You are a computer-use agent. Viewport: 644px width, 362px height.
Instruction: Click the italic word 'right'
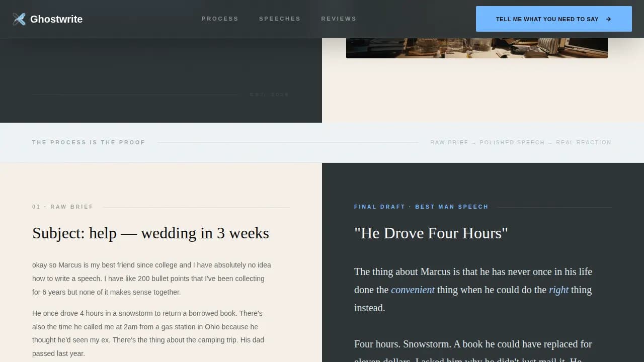[558, 290]
